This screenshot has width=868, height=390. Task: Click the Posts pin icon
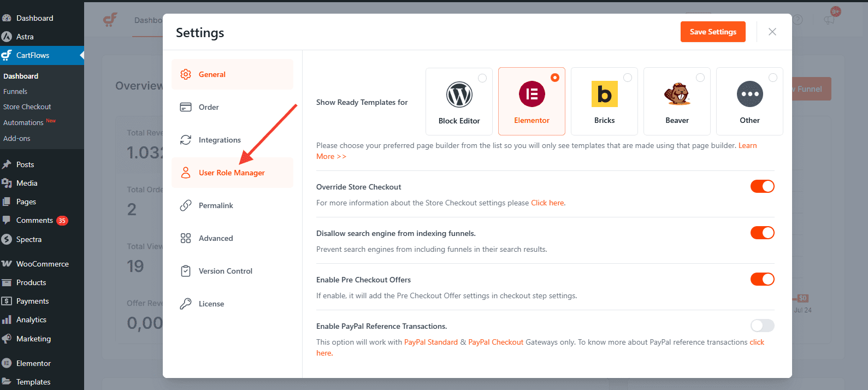pyautogui.click(x=7, y=164)
